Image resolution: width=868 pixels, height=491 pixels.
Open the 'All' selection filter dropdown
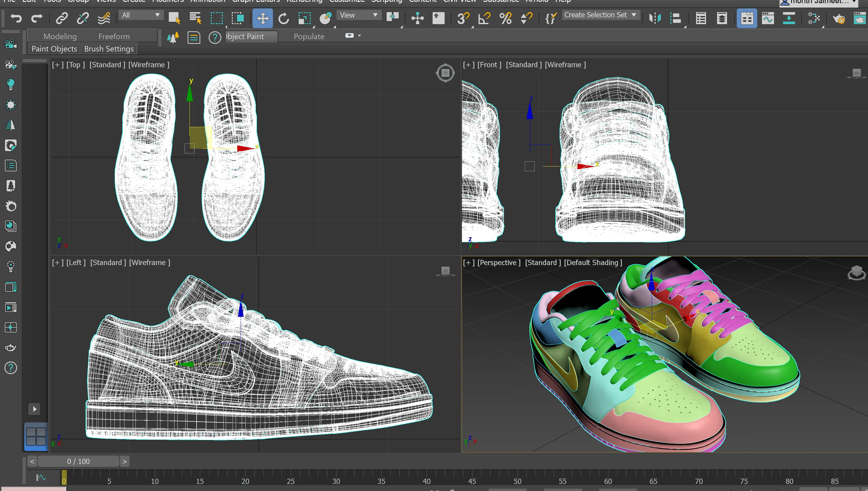pos(141,15)
